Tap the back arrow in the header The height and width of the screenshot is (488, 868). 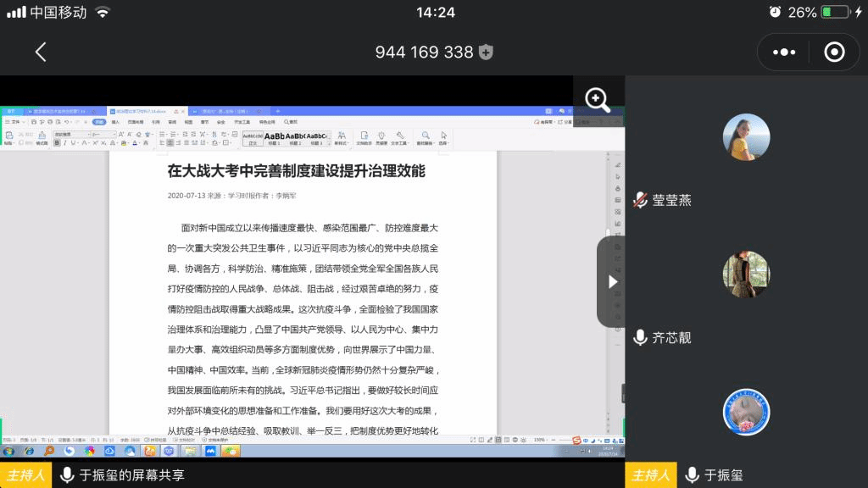coord(40,52)
